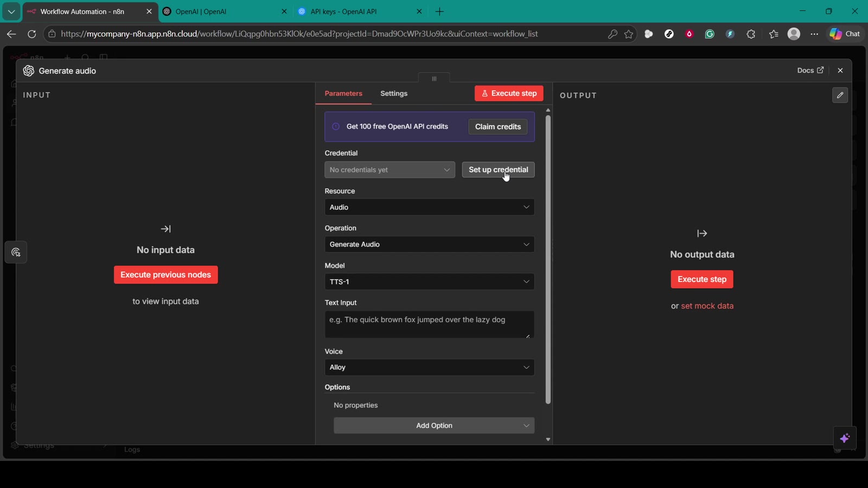Image resolution: width=868 pixels, height=488 pixels.
Task: View site information lock icon
Action: [x=52, y=34]
